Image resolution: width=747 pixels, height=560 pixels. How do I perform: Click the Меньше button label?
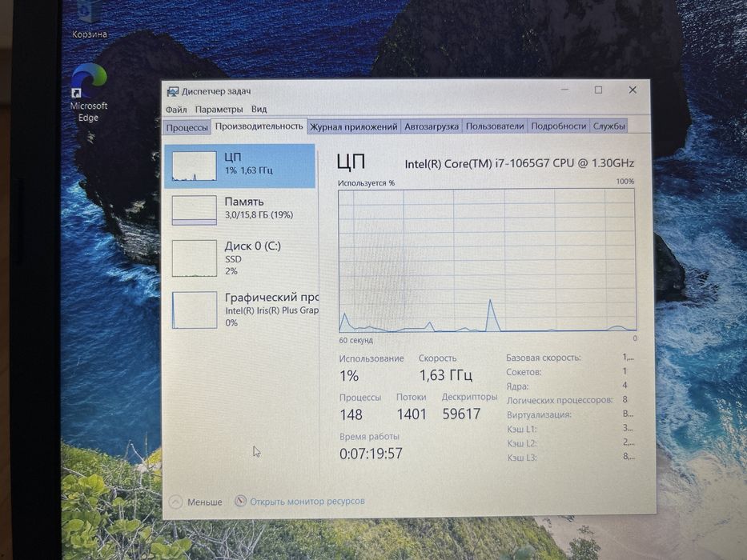(204, 502)
